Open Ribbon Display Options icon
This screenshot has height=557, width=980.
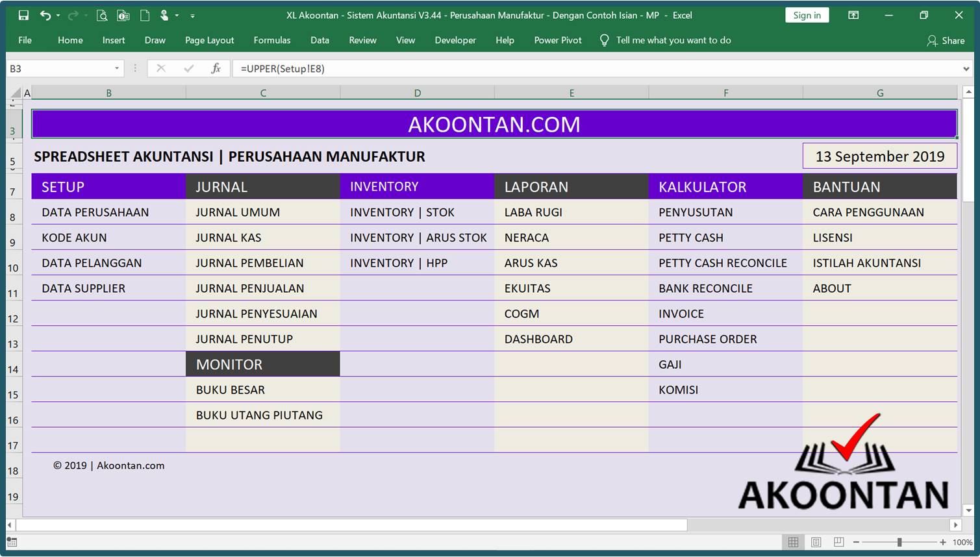click(x=853, y=15)
